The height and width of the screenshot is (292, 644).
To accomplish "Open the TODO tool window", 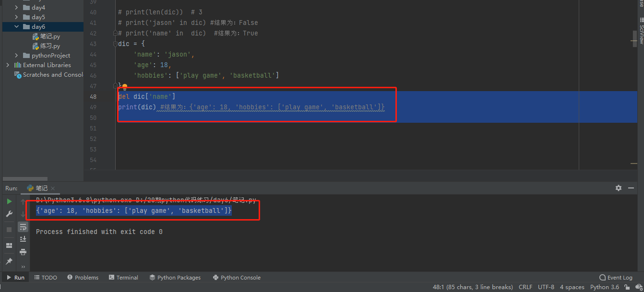I will click(x=46, y=277).
